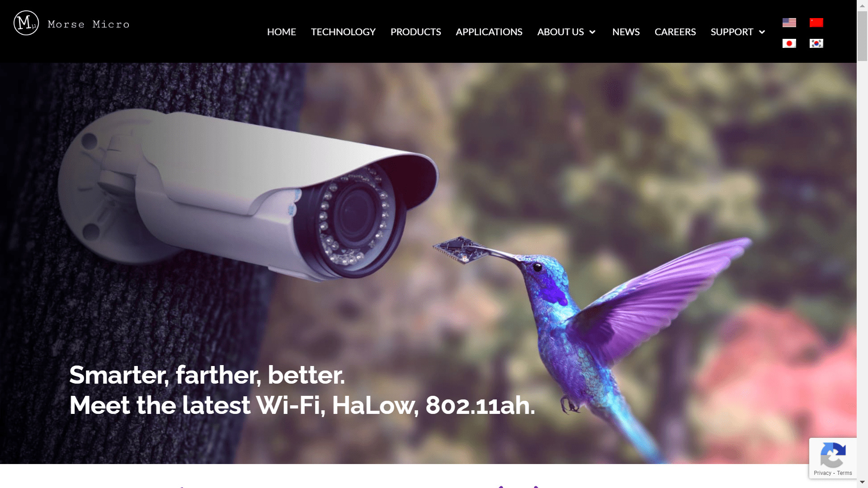Open the Home menu item

pyautogui.click(x=282, y=32)
